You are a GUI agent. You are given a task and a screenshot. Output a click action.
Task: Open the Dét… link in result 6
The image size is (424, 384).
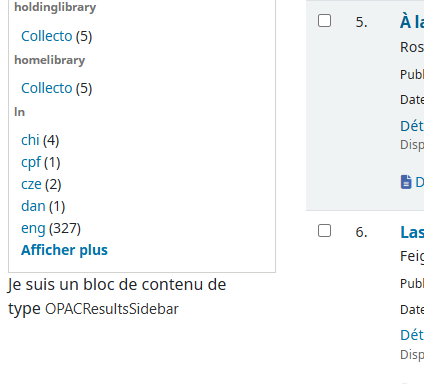pos(412,335)
